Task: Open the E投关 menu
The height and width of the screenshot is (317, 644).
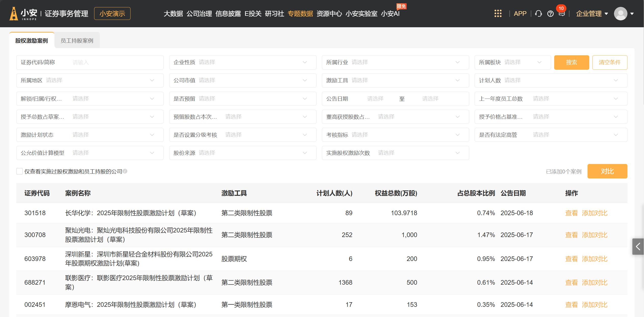Action: pyautogui.click(x=253, y=13)
